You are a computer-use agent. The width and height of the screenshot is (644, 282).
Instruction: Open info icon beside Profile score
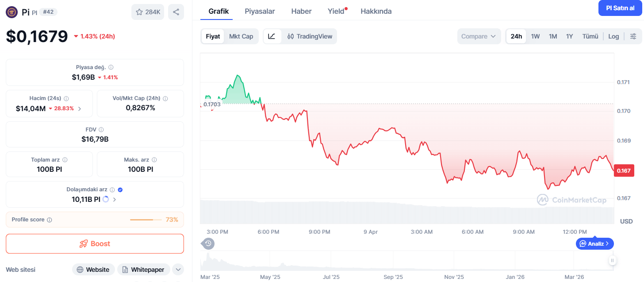pyautogui.click(x=50, y=220)
